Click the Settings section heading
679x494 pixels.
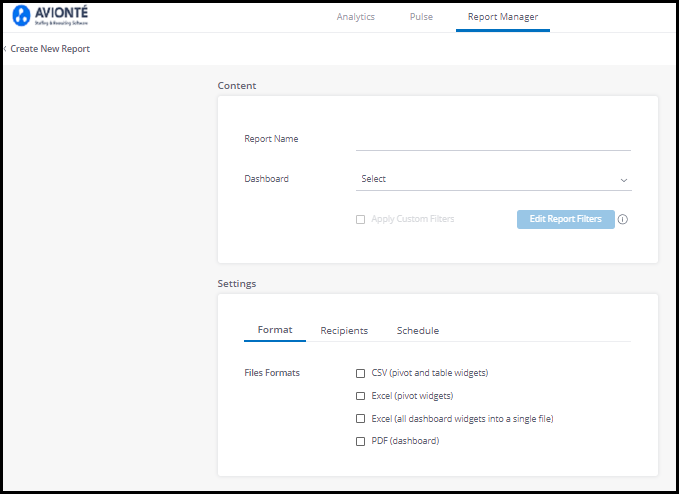[237, 284]
